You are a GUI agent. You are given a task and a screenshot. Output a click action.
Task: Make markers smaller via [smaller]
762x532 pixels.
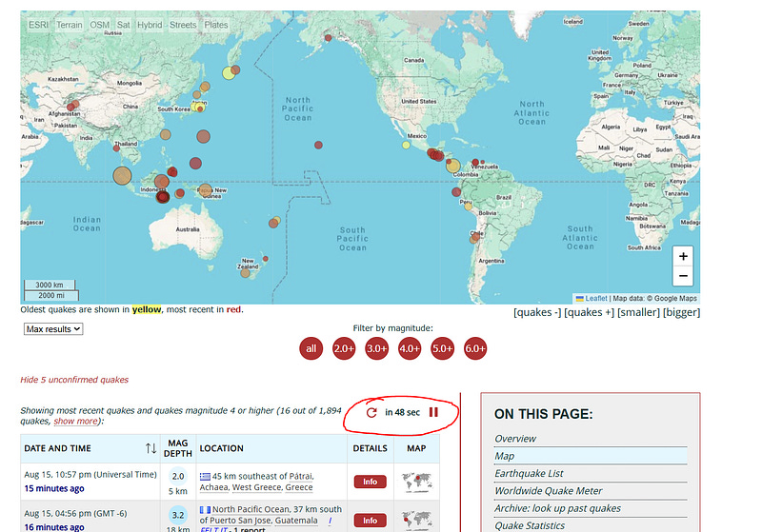point(638,312)
